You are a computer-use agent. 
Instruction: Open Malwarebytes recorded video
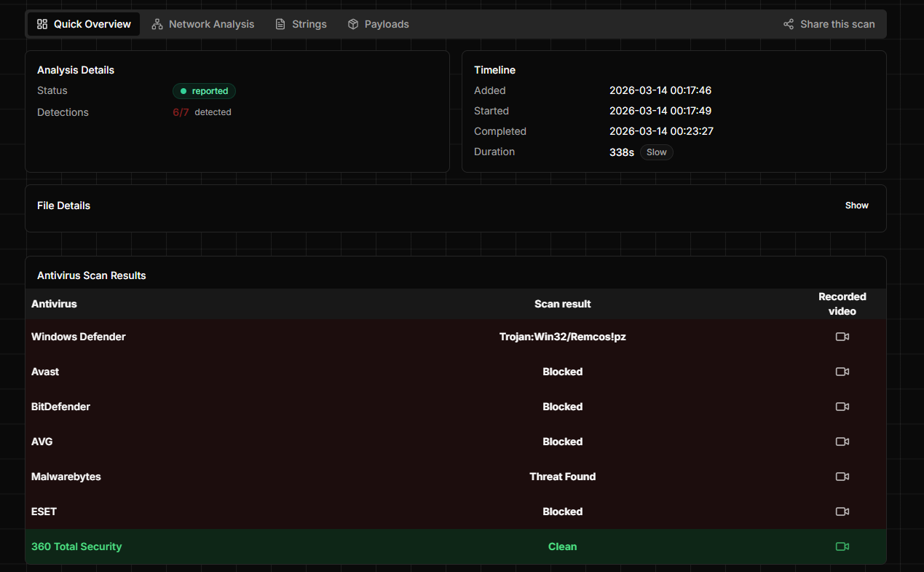pyautogui.click(x=842, y=477)
